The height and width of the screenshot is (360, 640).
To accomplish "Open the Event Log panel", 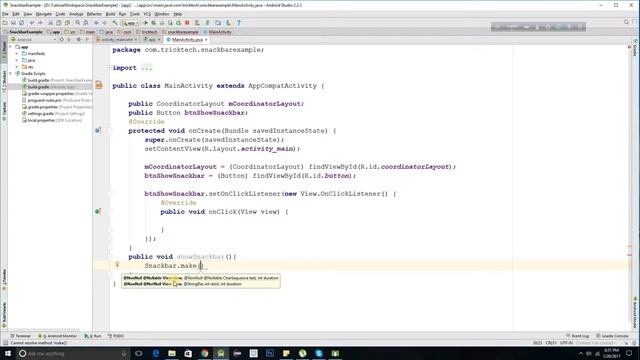I will coord(577,336).
